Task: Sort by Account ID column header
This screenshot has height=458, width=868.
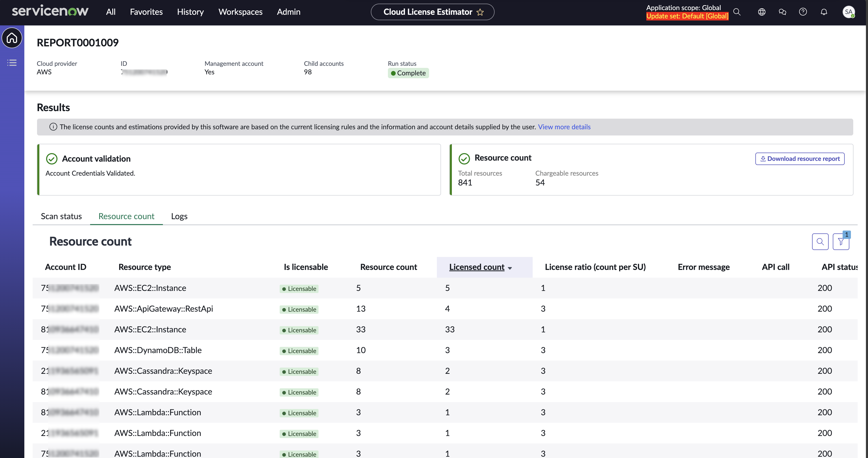Action: tap(65, 267)
